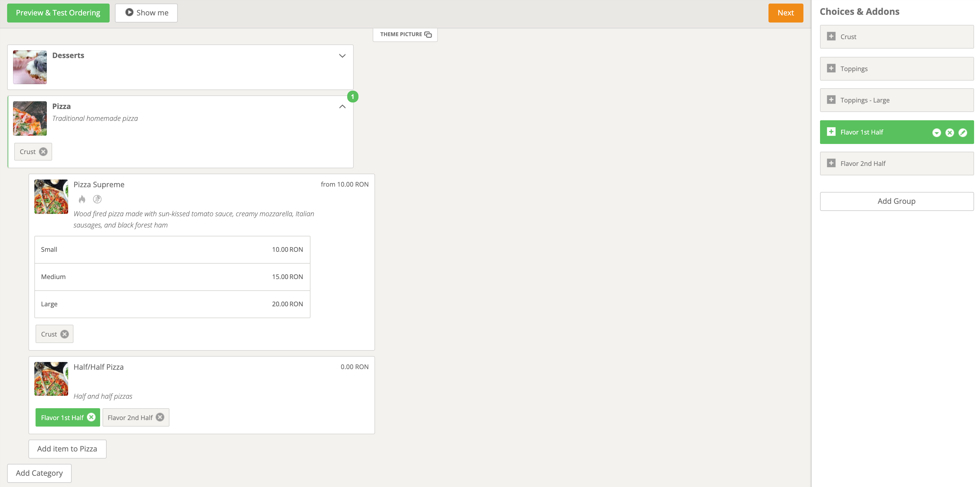Image resolution: width=980 pixels, height=487 pixels.
Task: Click the Theme Picture tab
Action: coord(405,35)
